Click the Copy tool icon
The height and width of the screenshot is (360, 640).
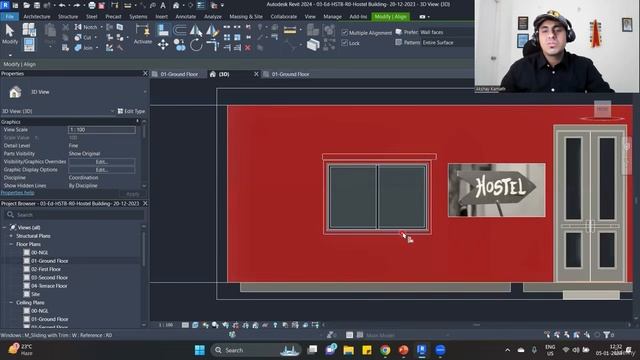pos(180,44)
